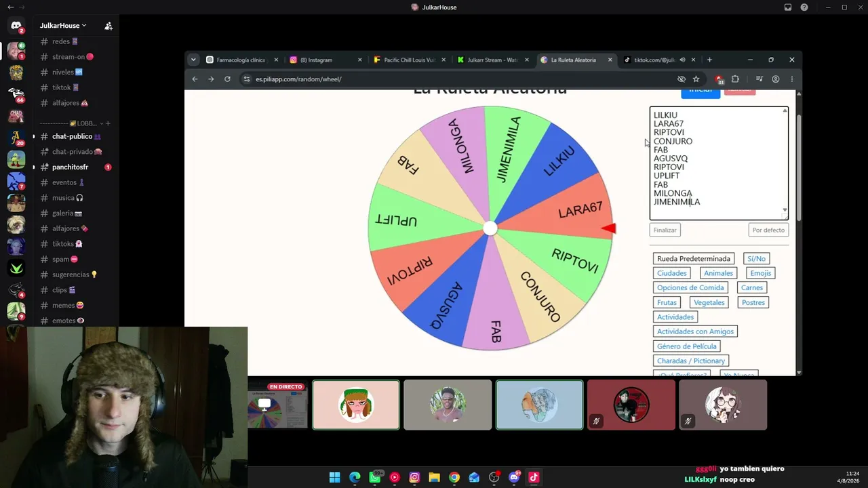Switch to Google Chrome in the taskbar
This screenshot has height=488, width=868.
pyautogui.click(x=454, y=477)
